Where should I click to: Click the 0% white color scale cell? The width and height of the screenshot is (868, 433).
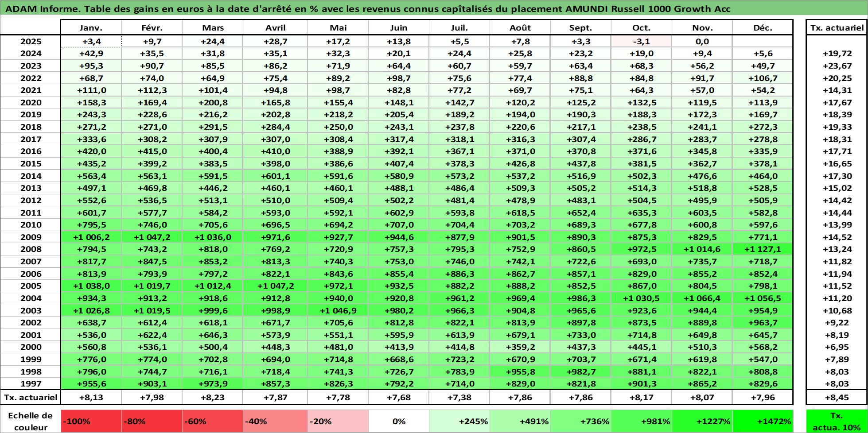[398, 421]
